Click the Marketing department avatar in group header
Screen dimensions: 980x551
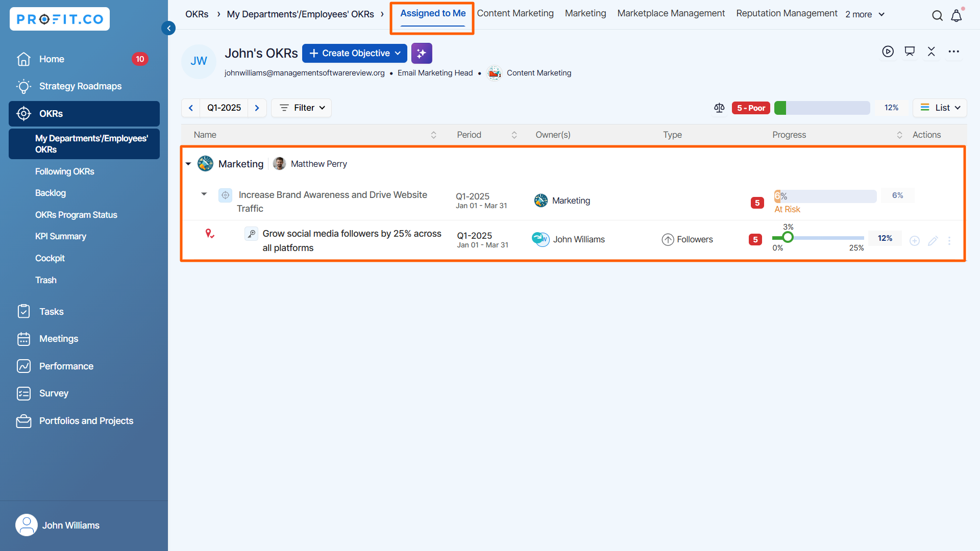205,164
